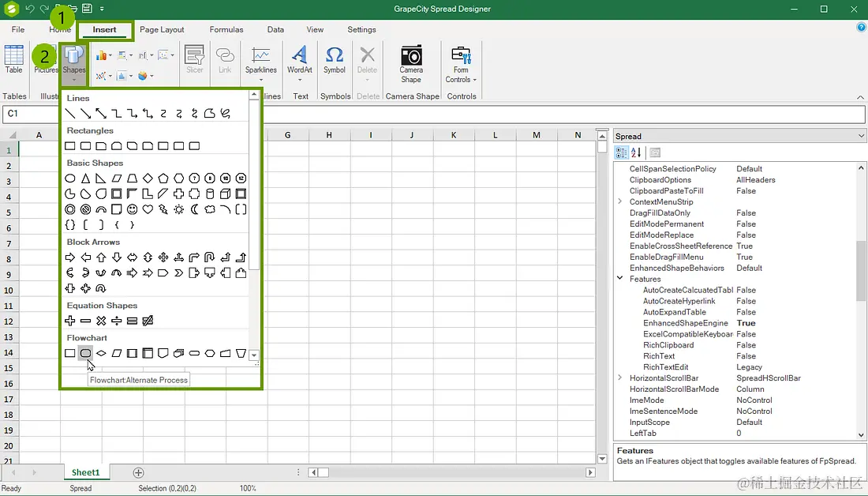Switch to the Page Layout tab
This screenshot has height=496, width=868.
pos(162,29)
